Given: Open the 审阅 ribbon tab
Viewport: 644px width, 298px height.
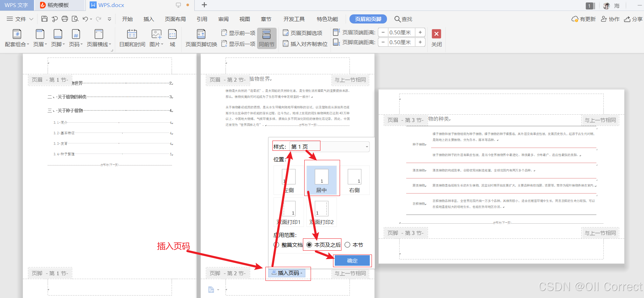Looking at the screenshot, I should pyautogui.click(x=223, y=19).
